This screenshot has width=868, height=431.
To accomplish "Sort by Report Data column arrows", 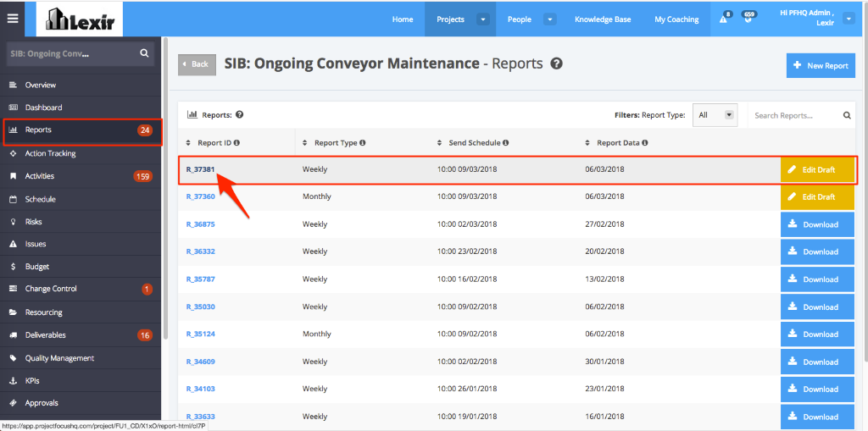I will tap(587, 143).
